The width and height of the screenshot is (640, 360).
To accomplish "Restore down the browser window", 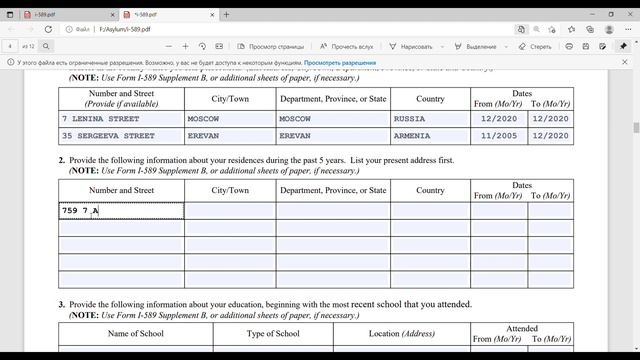I will click(611, 14).
